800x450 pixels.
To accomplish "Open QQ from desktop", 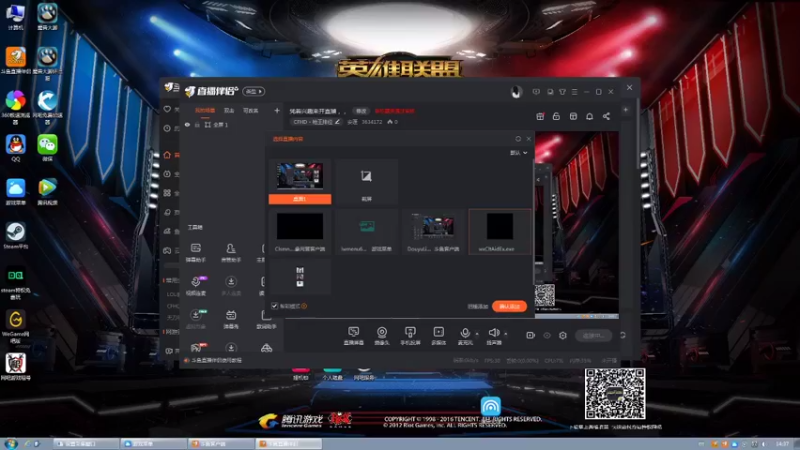I will click(15, 148).
